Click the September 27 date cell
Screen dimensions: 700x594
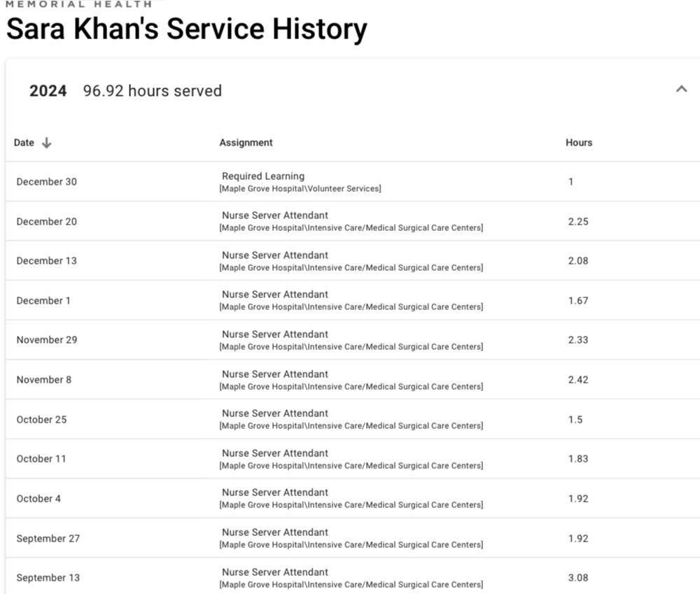click(x=48, y=539)
